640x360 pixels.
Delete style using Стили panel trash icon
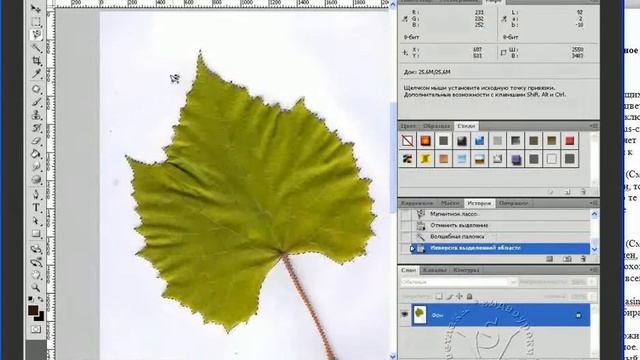pyautogui.click(x=583, y=192)
